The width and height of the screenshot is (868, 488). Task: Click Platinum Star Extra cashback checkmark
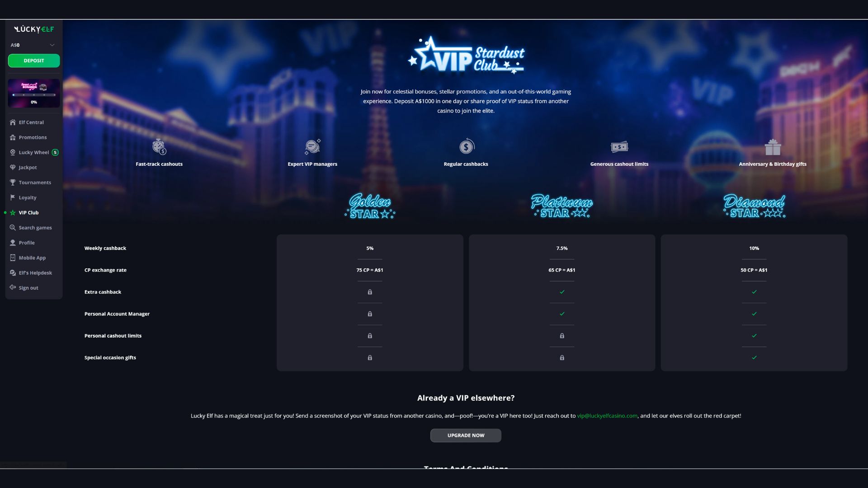pyautogui.click(x=562, y=292)
